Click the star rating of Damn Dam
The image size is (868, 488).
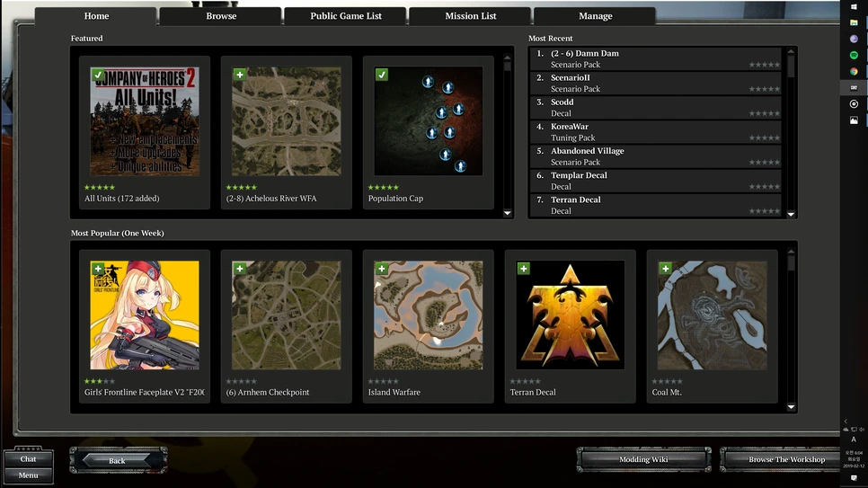coord(764,65)
